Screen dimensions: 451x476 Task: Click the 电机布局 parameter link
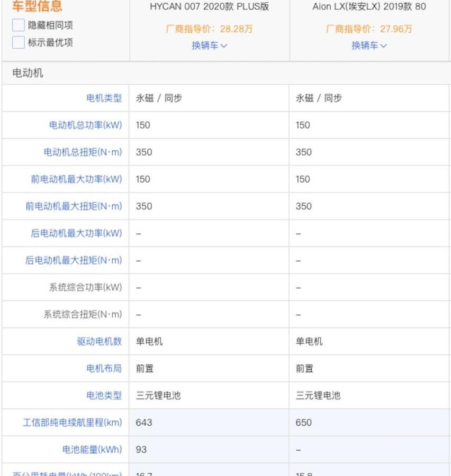(104, 368)
